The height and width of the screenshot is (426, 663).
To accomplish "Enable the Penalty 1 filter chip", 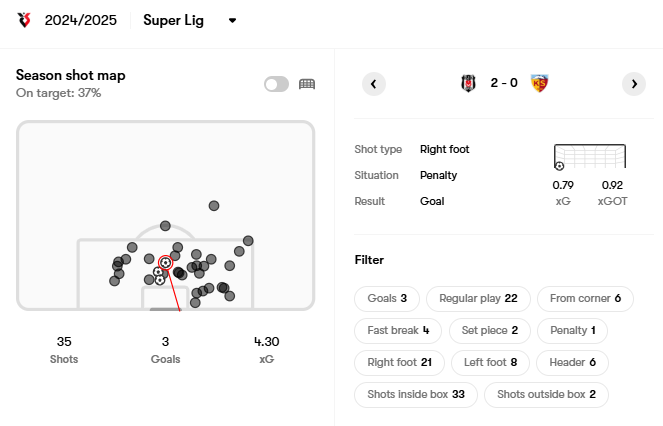I will [x=573, y=330].
